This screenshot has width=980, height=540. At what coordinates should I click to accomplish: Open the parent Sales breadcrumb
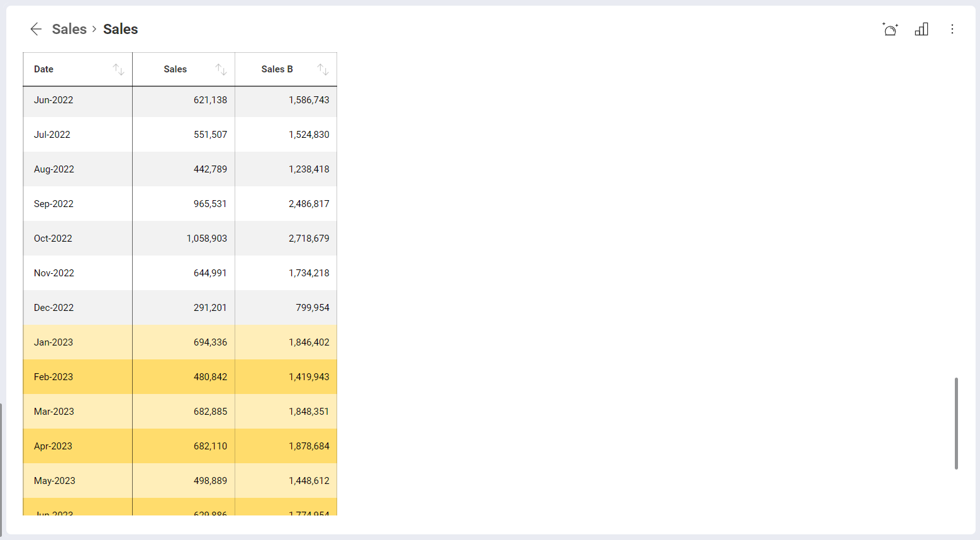(x=69, y=29)
